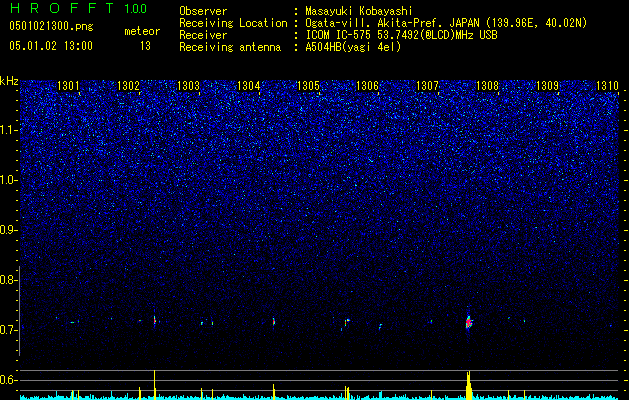Click the kHz axis unit label

pos(9,81)
